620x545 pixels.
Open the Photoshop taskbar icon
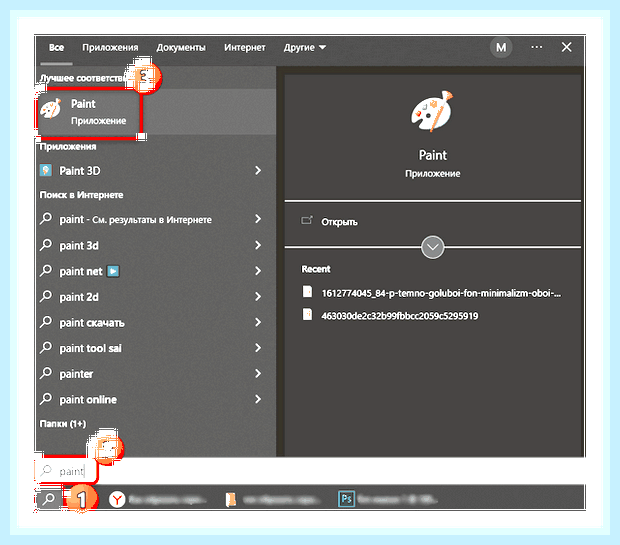tap(346, 499)
